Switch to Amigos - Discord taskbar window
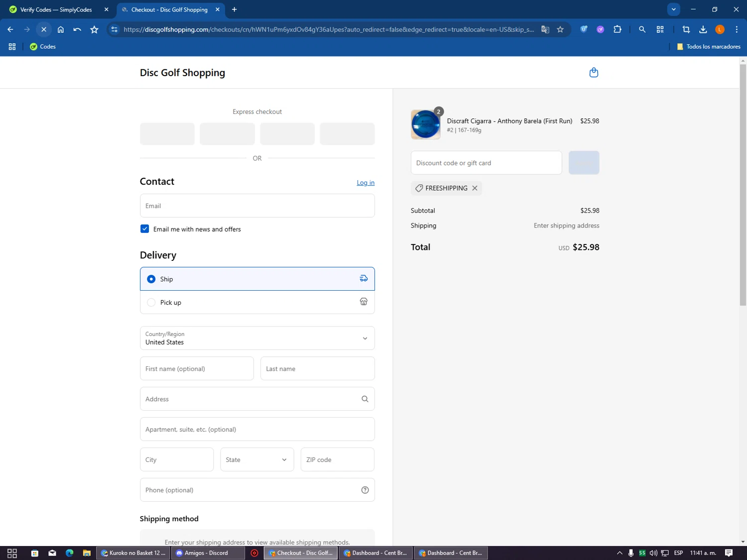 pyautogui.click(x=208, y=553)
